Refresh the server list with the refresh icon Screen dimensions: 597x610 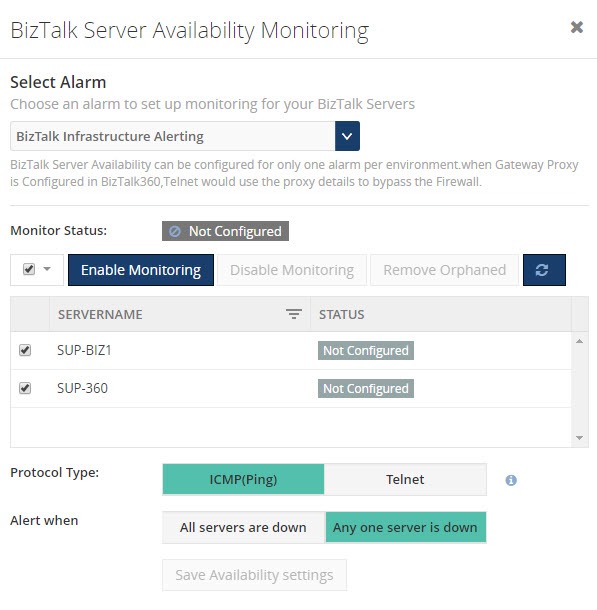pos(544,270)
